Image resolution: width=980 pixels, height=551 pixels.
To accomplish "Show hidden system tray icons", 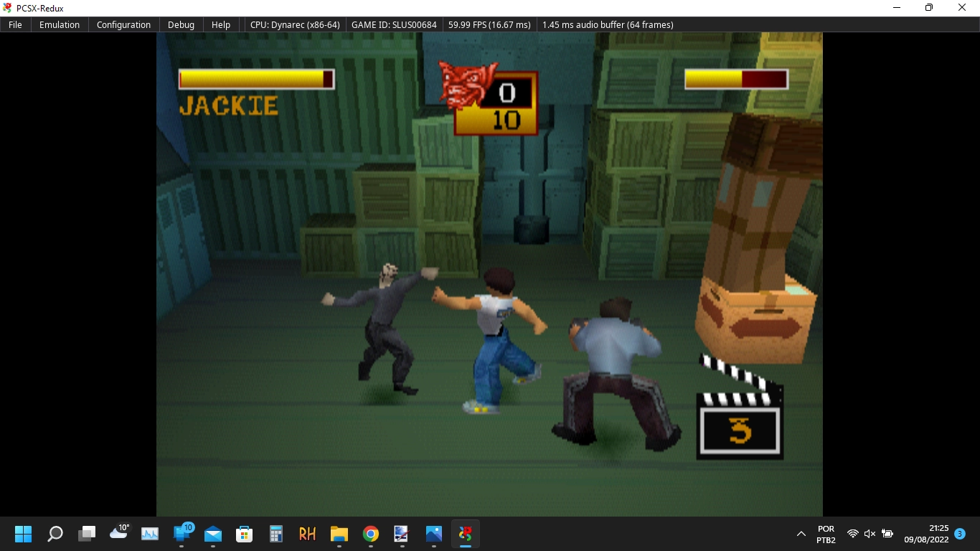I will [801, 534].
